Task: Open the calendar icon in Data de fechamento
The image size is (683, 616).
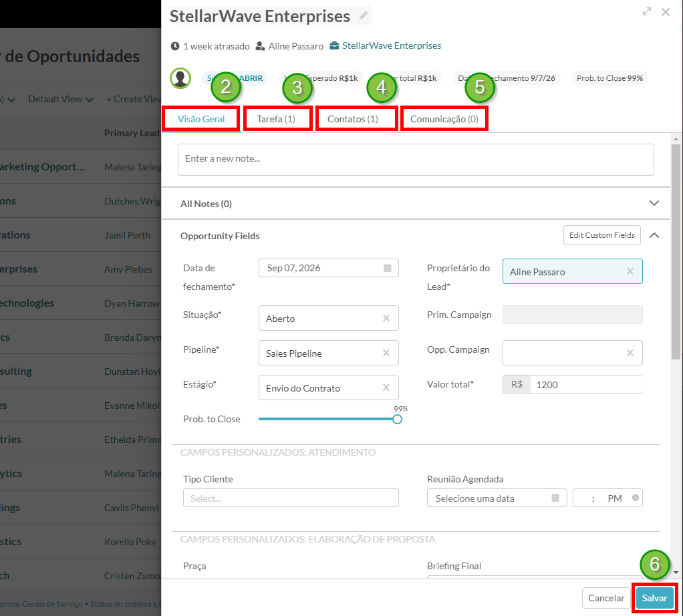Action: pos(387,268)
